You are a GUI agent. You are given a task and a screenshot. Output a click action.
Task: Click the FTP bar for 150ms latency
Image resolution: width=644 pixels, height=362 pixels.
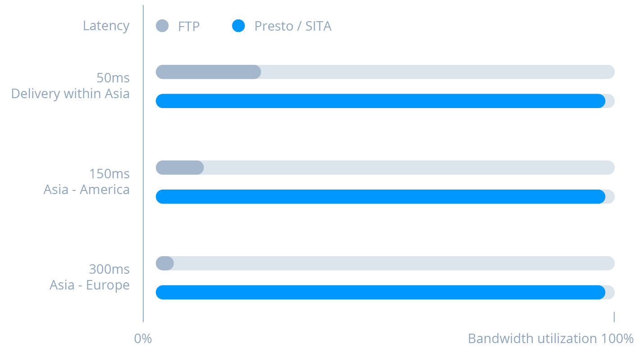(x=180, y=167)
